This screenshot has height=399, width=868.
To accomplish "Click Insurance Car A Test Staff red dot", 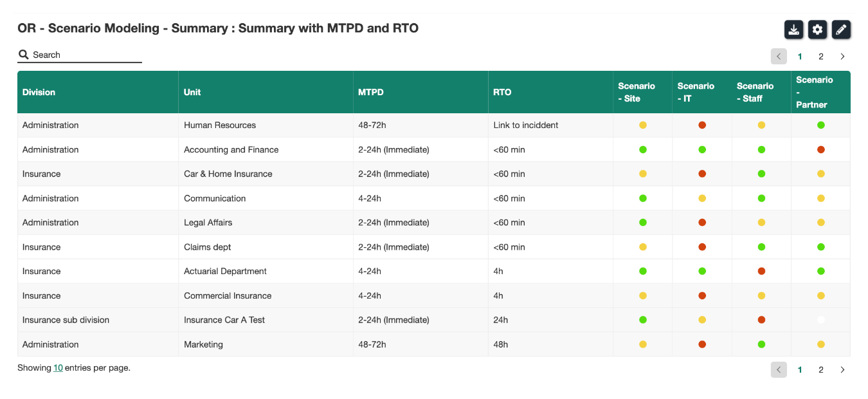I will point(761,320).
